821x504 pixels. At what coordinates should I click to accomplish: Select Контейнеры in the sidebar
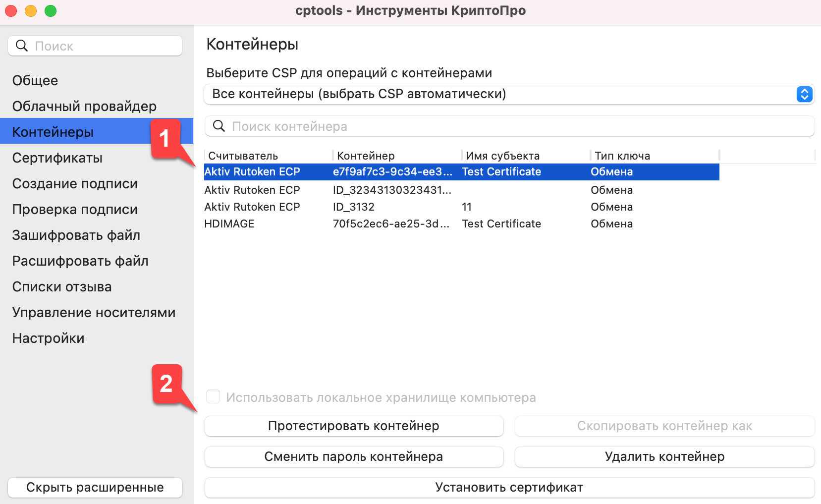[x=97, y=131]
